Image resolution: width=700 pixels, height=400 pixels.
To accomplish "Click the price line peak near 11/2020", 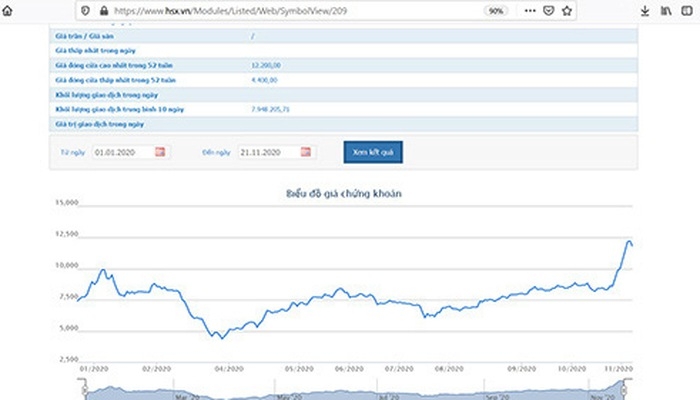I will pyautogui.click(x=629, y=242).
